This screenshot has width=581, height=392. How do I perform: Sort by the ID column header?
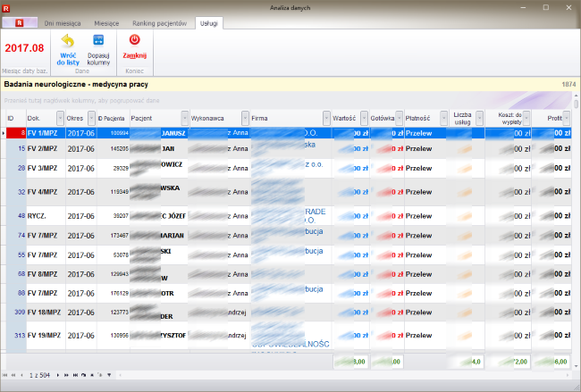(x=11, y=118)
